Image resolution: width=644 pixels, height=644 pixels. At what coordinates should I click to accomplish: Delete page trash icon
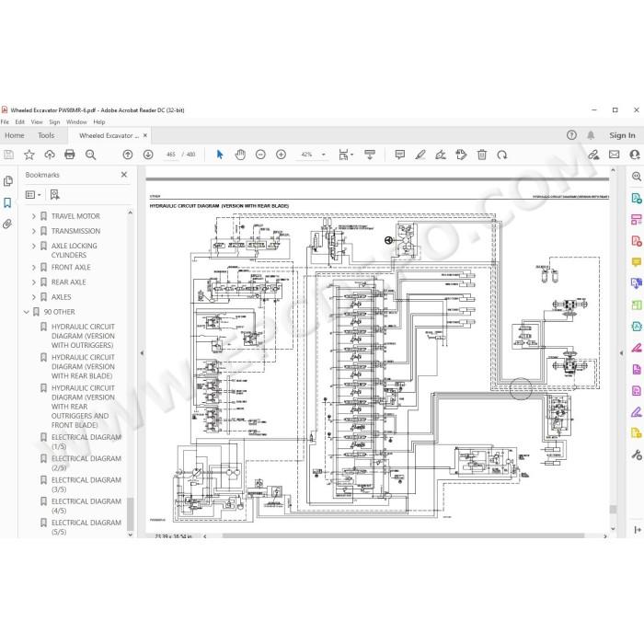(482, 155)
